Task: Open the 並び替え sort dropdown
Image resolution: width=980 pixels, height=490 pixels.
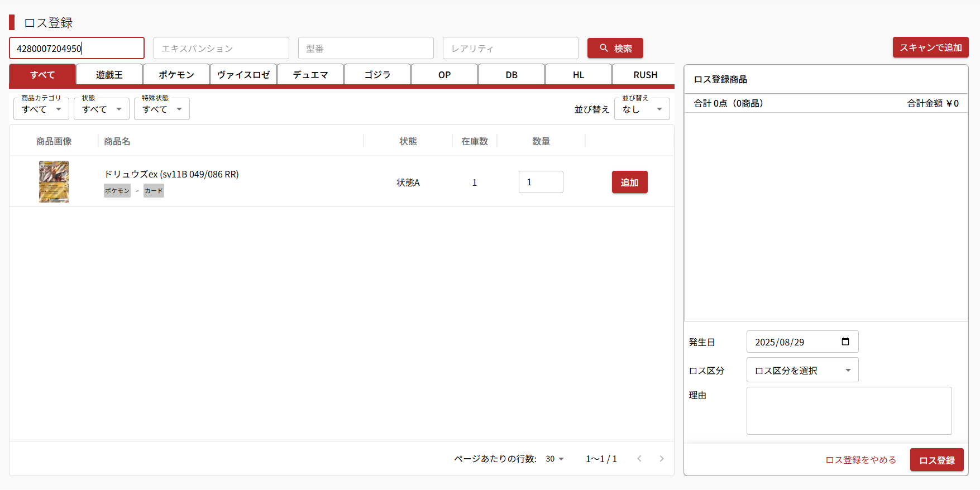Action: pos(642,109)
